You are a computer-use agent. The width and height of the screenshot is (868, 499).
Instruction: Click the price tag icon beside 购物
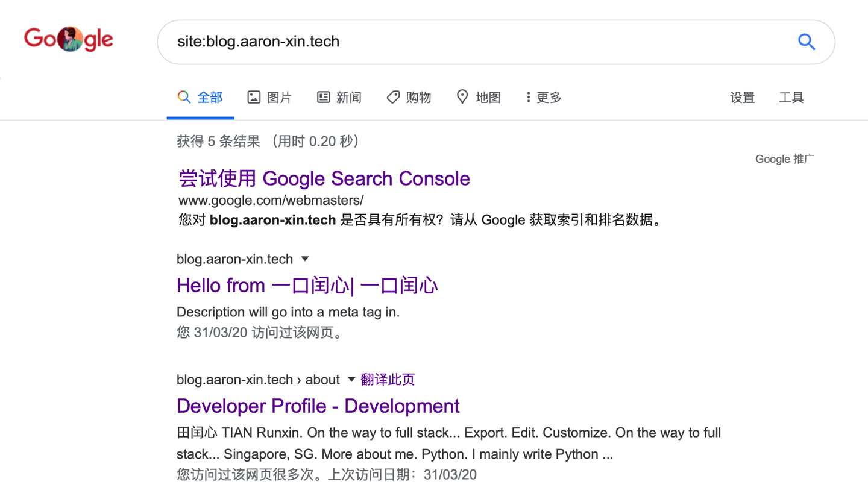pyautogui.click(x=393, y=97)
